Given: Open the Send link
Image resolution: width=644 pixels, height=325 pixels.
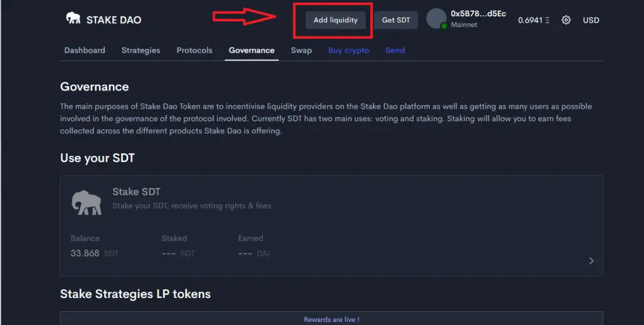Looking at the screenshot, I should [395, 50].
